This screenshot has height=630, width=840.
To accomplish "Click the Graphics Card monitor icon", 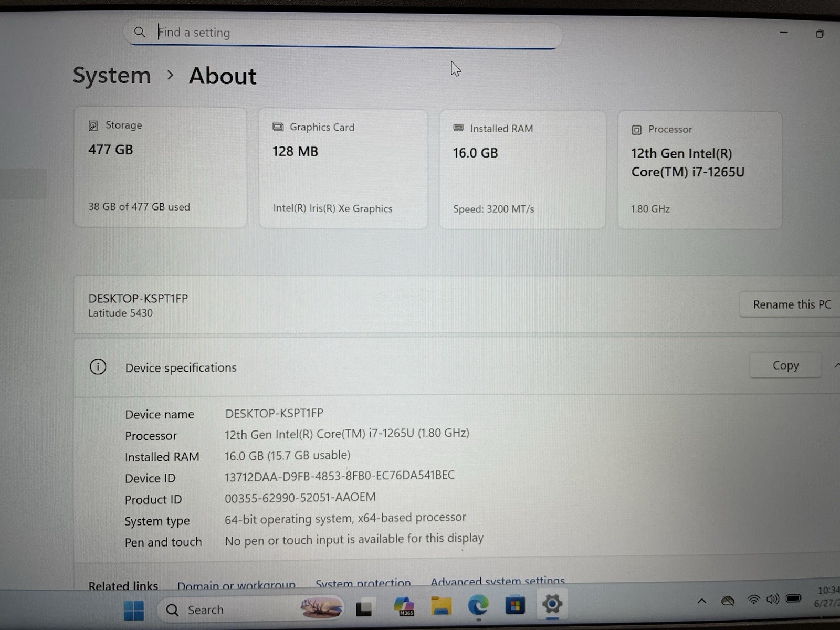I will coord(278,127).
